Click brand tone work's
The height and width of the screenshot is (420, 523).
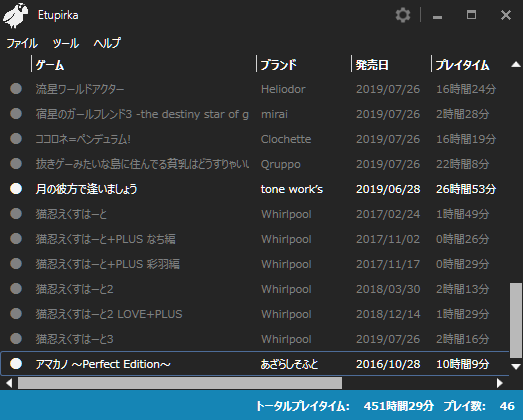pyautogui.click(x=292, y=189)
